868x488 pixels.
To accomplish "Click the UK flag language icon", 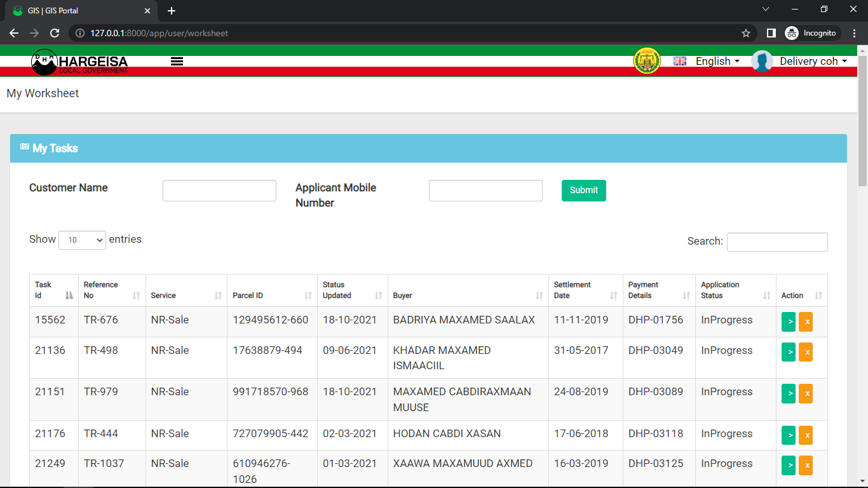I will (680, 61).
